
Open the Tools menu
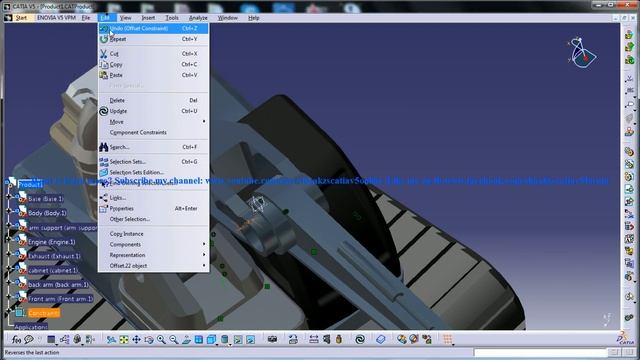tap(172, 18)
